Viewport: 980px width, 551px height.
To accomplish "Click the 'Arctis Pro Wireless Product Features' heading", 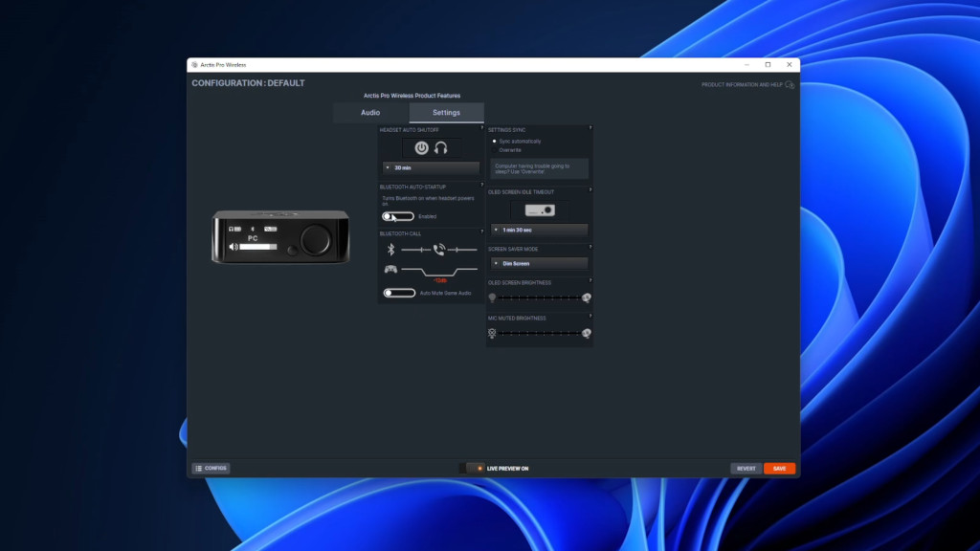I will coord(412,96).
